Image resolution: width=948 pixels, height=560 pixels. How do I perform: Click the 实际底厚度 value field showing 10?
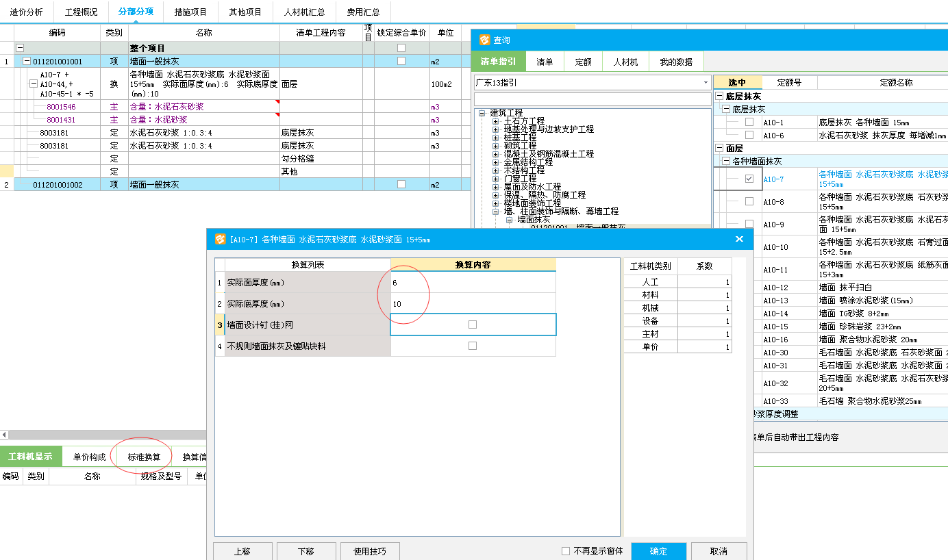pos(473,303)
